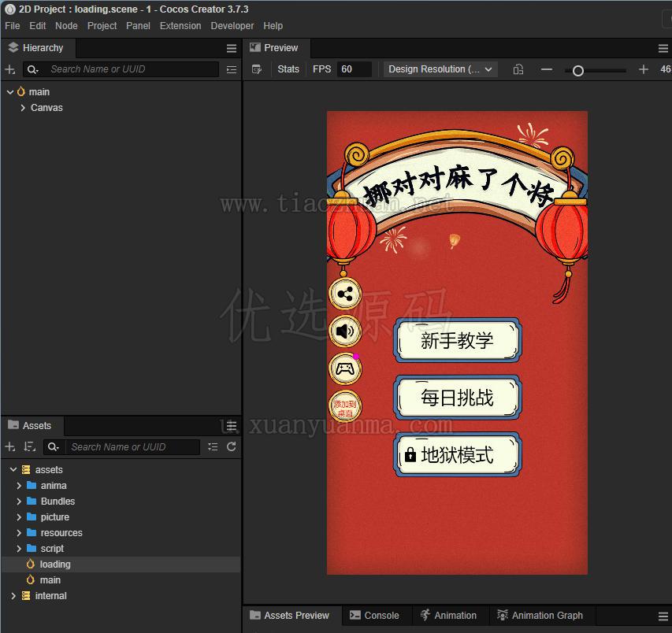Rotate the preview device orientation icon
The width and height of the screenshot is (672, 633).
[518, 69]
